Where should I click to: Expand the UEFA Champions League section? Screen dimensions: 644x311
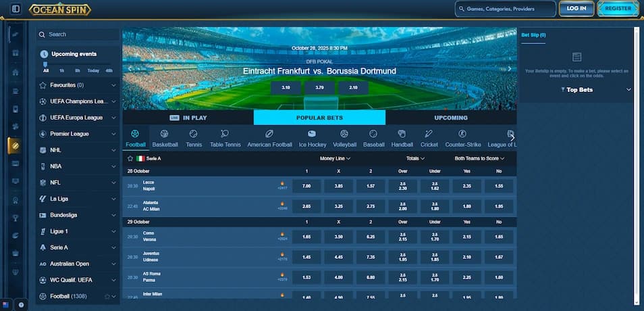[x=78, y=101]
